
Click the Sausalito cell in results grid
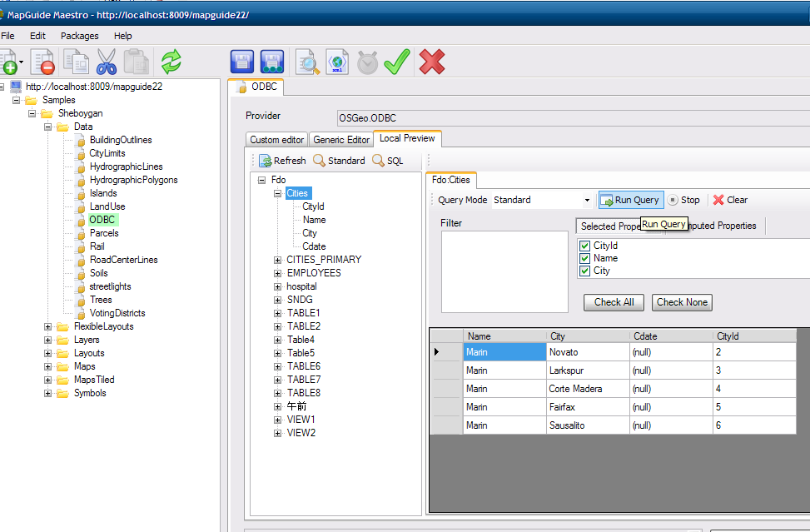(x=588, y=425)
